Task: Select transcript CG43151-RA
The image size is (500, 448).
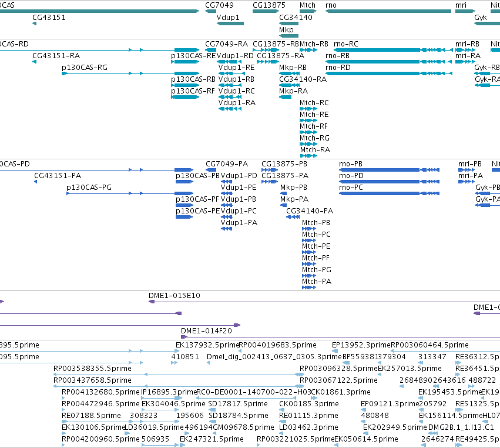Action: pos(35,62)
